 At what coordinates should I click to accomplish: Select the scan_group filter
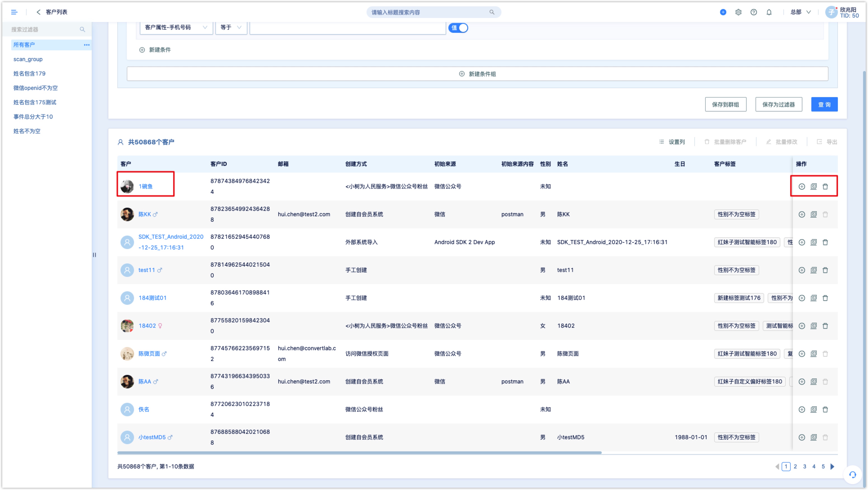tap(28, 59)
